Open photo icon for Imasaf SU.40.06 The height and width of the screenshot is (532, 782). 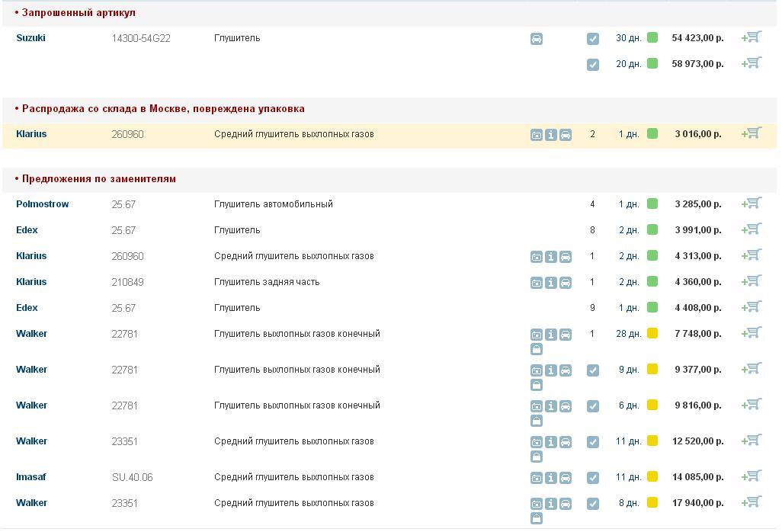(537, 478)
